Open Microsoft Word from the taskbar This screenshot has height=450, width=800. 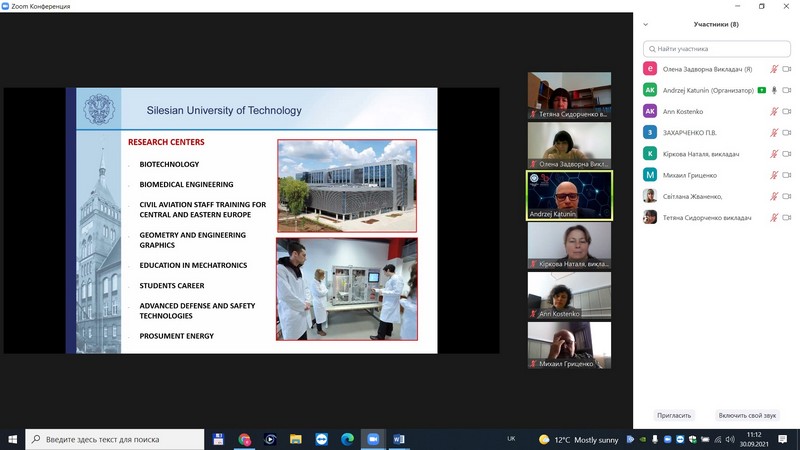pos(399,439)
